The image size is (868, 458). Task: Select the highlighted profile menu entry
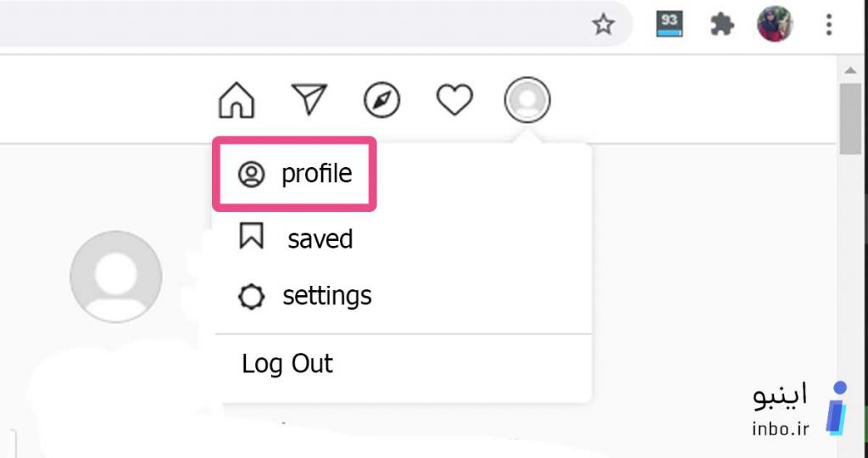294,174
